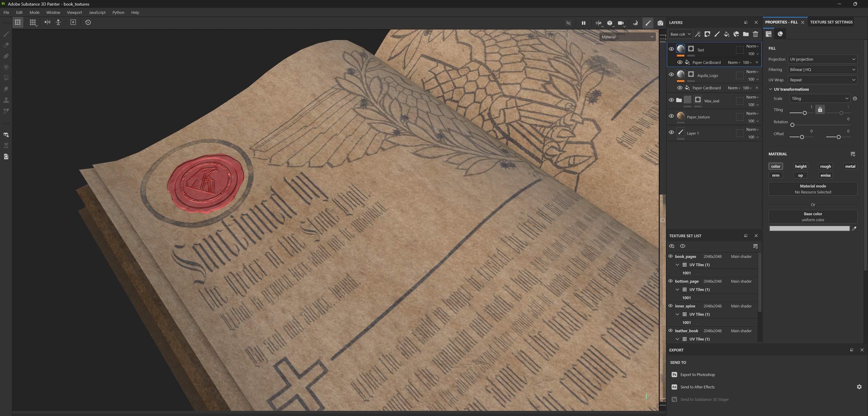Toggle visibility of book_pages texture set
This screenshot has height=416, width=868.
pos(670,256)
